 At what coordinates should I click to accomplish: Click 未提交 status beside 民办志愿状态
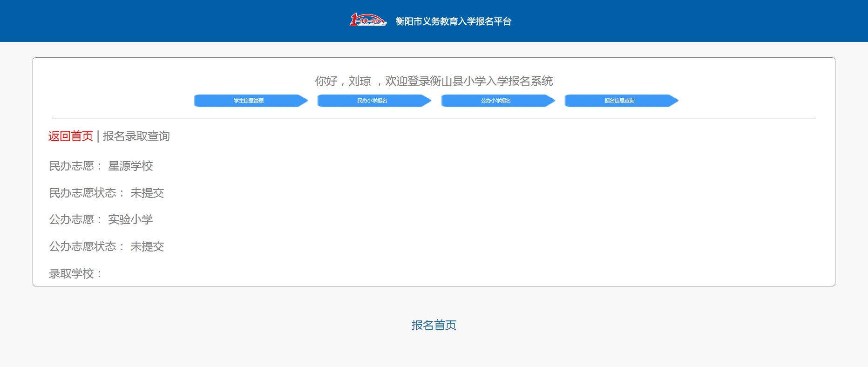pyautogui.click(x=147, y=193)
